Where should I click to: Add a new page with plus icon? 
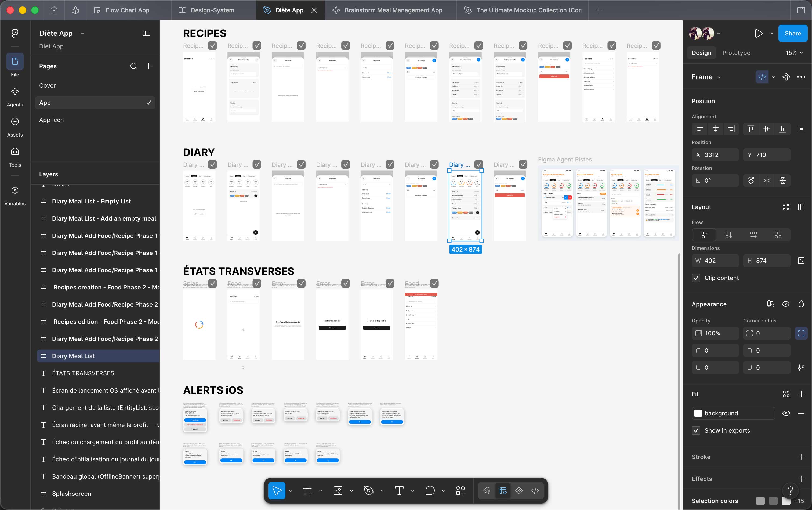149,66
